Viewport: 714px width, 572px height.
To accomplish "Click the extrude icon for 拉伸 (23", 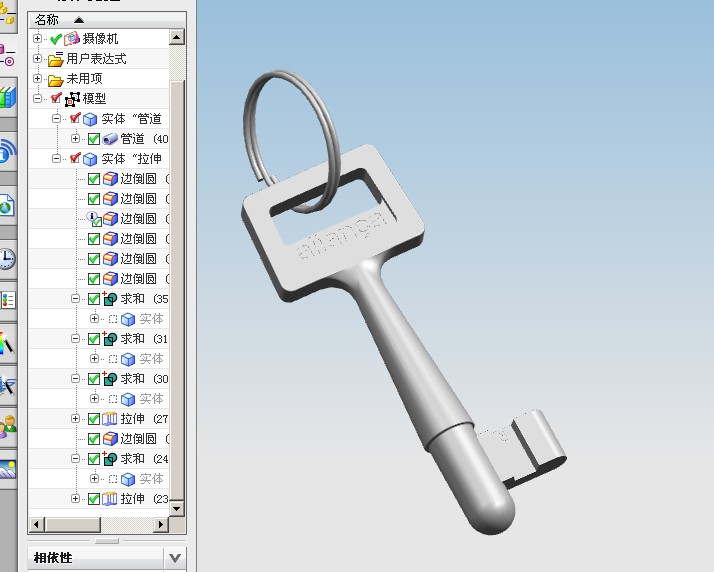I will pyautogui.click(x=110, y=499).
